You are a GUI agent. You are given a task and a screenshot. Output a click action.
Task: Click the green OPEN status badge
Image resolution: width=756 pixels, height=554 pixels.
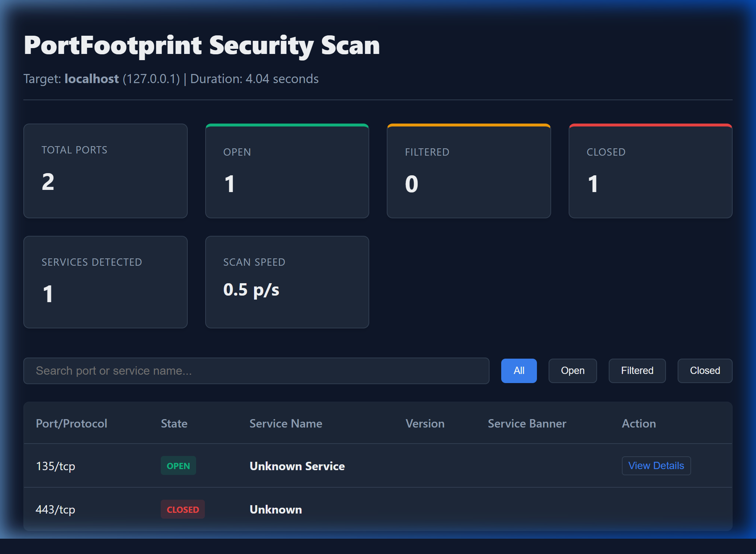point(178,466)
